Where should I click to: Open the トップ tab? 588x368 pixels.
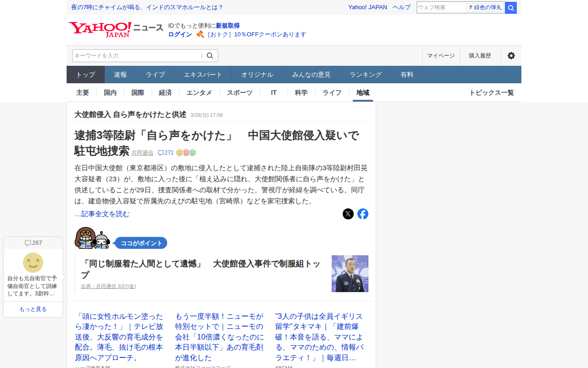(x=85, y=75)
